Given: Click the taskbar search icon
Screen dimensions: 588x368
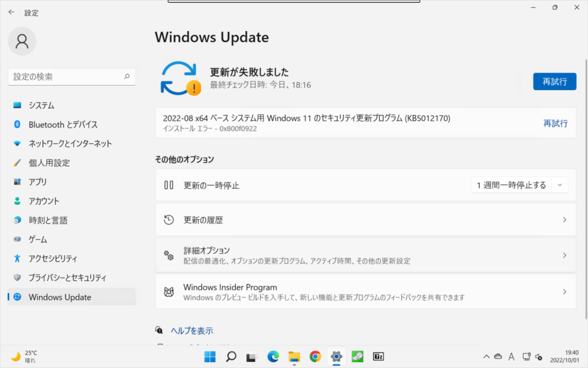Looking at the screenshot, I should [x=231, y=356].
